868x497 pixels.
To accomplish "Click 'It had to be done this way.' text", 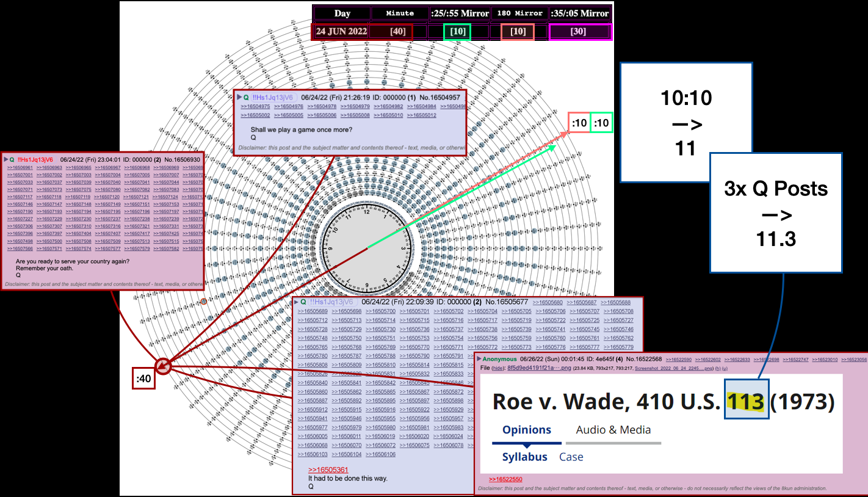I will click(347, 479).
